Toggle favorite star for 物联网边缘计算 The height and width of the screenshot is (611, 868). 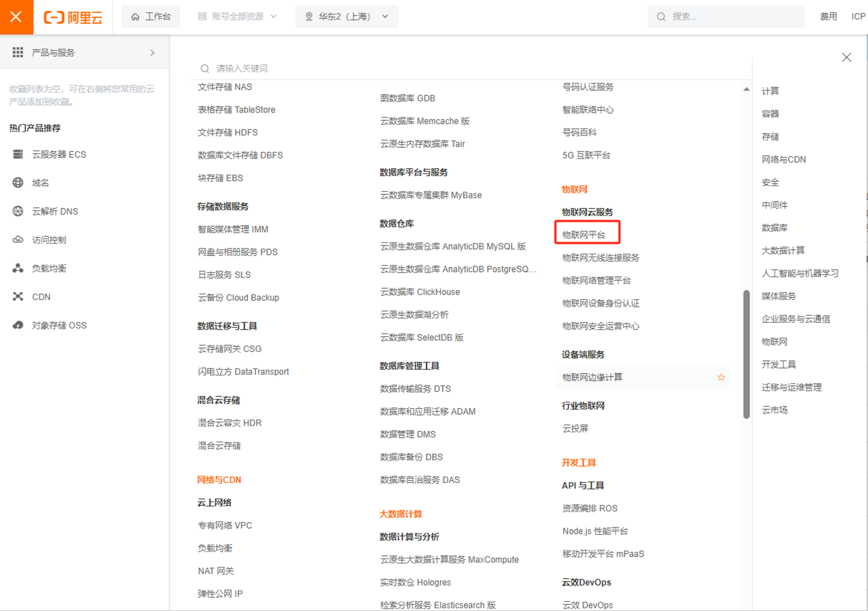(721, 377)
